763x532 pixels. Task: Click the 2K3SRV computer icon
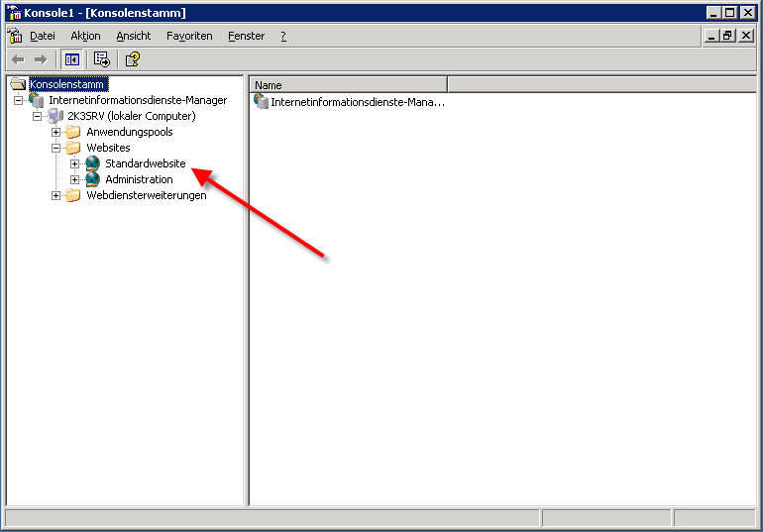click(55, 116)
